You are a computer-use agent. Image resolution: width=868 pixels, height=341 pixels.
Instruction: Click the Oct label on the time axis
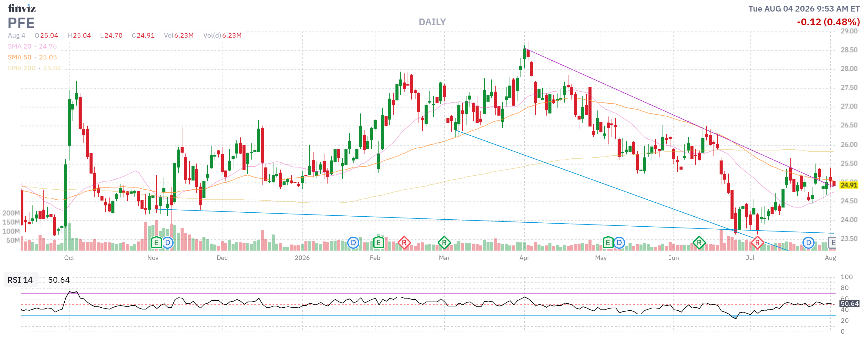click(69, 258)
